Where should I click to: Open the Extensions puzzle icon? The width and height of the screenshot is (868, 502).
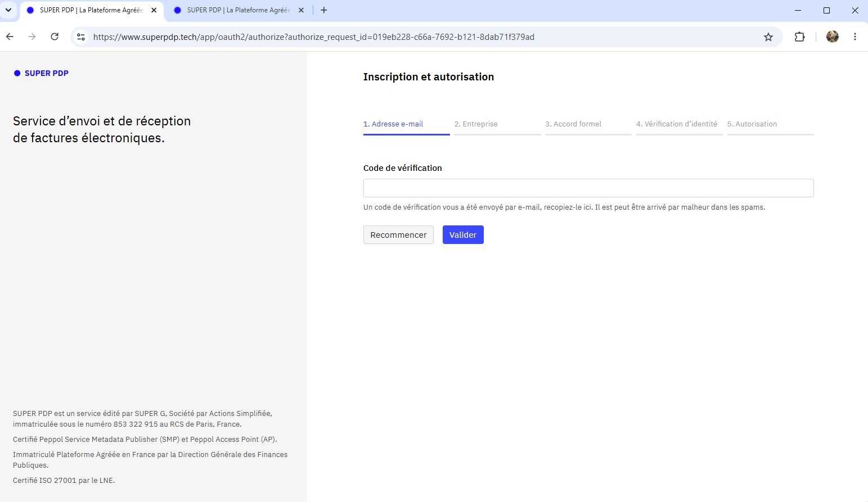point(799,37)
